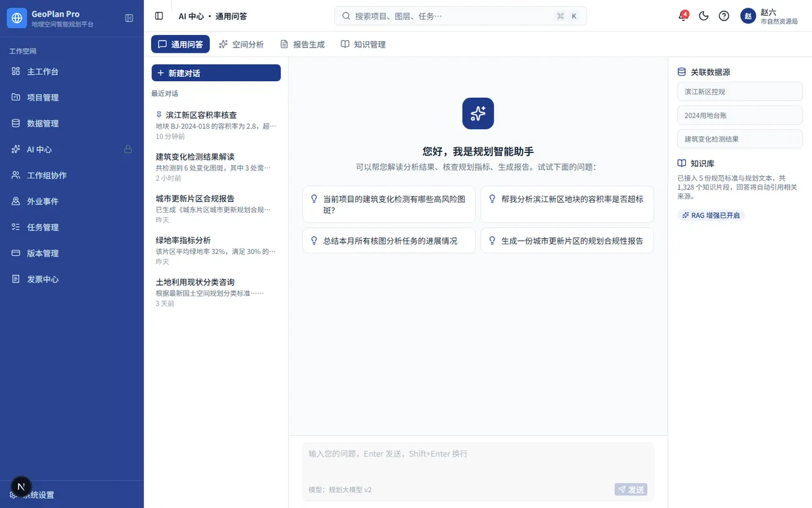The image size is (812, 508).
Task: Choose suggestion about 建筑变化检测高风险图斑
Action: coord(389,204)
